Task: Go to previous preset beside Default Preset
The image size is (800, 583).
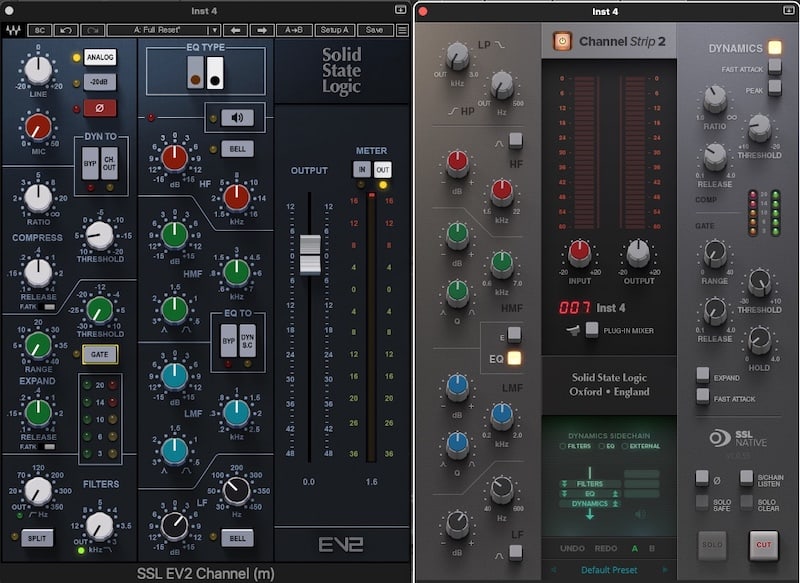Action: tap(554, 570)
